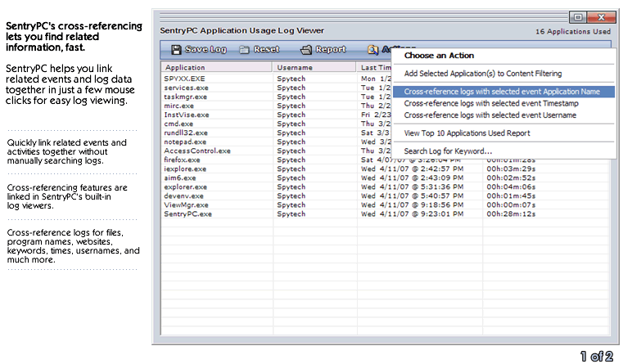This screenshot has height=364, width=623.
Task: Click the 1 of 2 page indicator
Action: [x=596, y=356]
